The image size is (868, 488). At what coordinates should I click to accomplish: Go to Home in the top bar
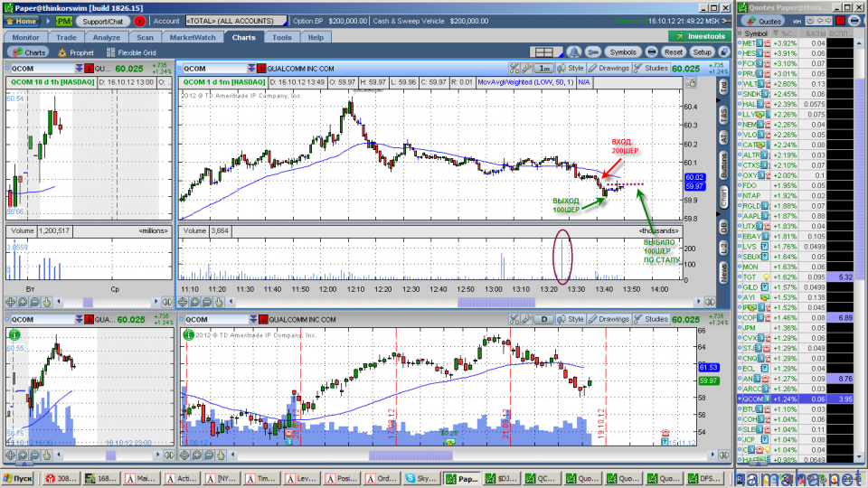(21, 21)
